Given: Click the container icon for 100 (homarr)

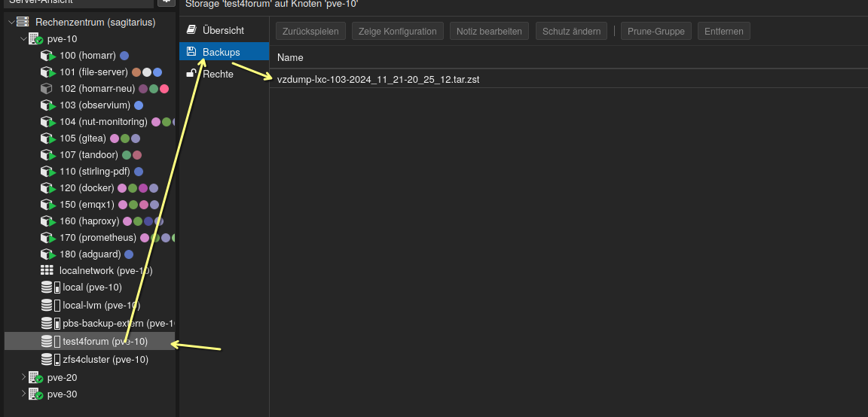Looking at the screenshot, I should (49, 55).
